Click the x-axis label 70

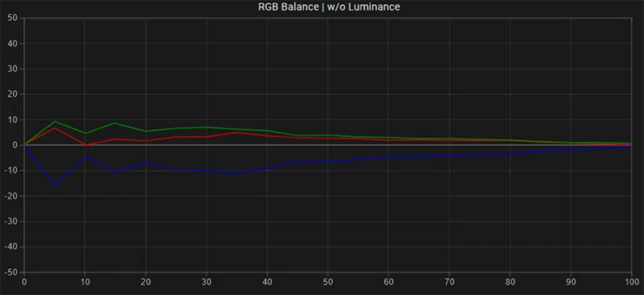[449, 283]
